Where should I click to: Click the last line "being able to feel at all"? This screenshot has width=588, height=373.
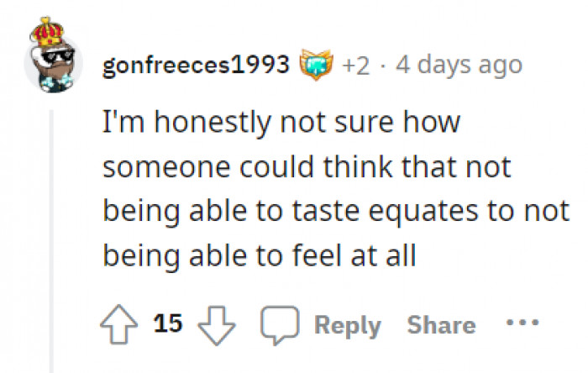pos(260,255)
